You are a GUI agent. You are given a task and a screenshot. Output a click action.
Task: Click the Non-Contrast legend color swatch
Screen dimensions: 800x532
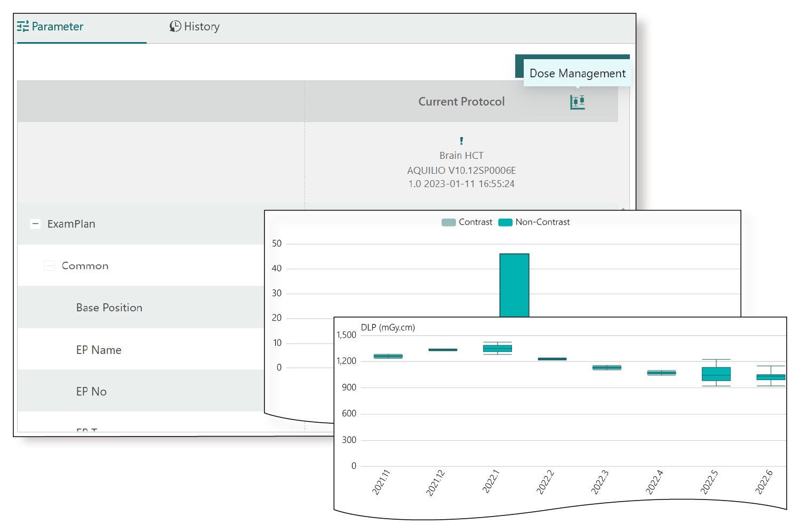505,222
